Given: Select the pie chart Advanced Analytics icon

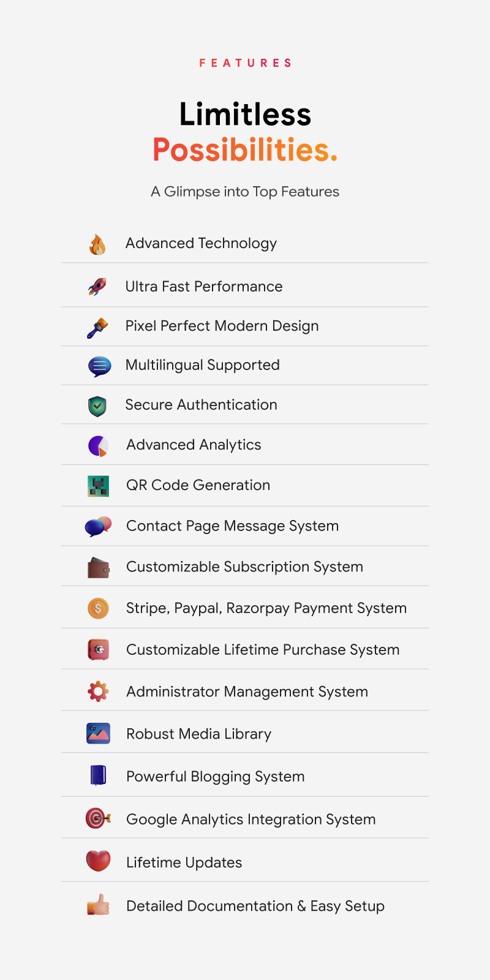Looking at the screenshot, I should pyautogui.click(x=98, y=446).
